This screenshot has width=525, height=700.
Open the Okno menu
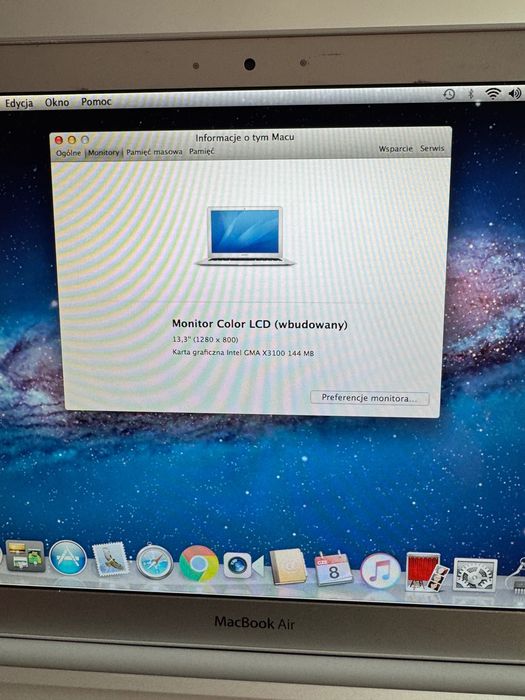pos(57,102)
